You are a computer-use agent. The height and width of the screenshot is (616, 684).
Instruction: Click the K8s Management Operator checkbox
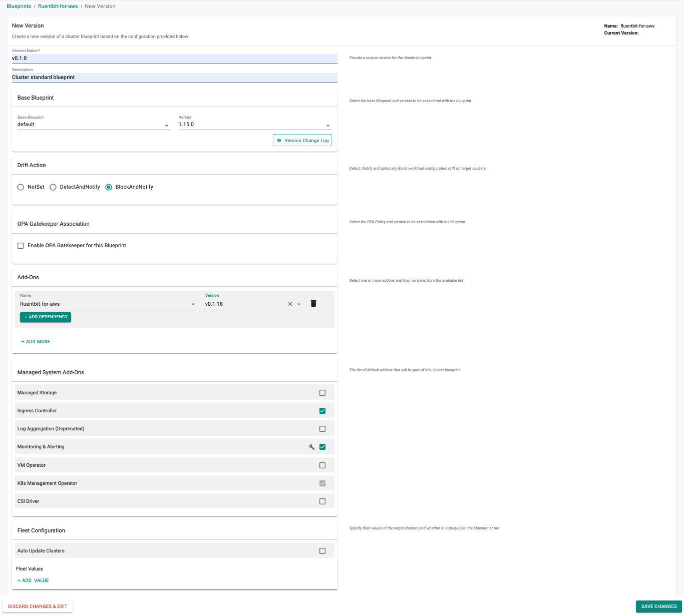pos(322,483)
